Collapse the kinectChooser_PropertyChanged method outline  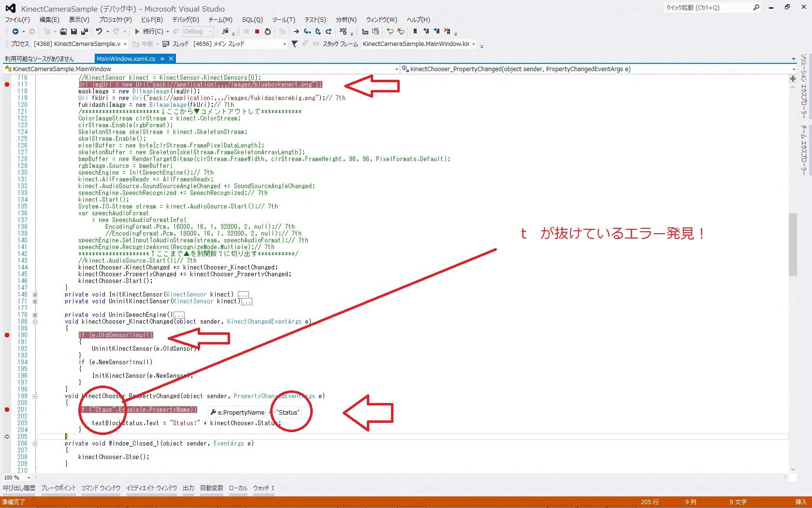pyautogui.click(x=35, y=396)
